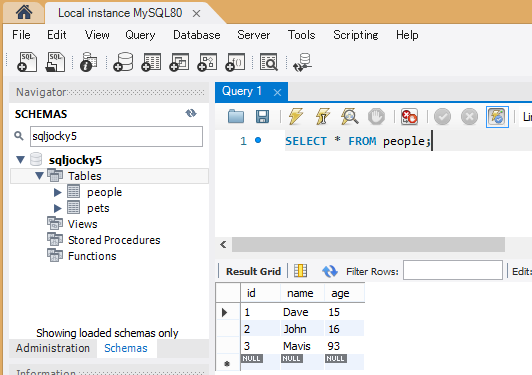Select the people table in the navigator
The height and width of the screenshot is (375, 532).
(104, 192)
